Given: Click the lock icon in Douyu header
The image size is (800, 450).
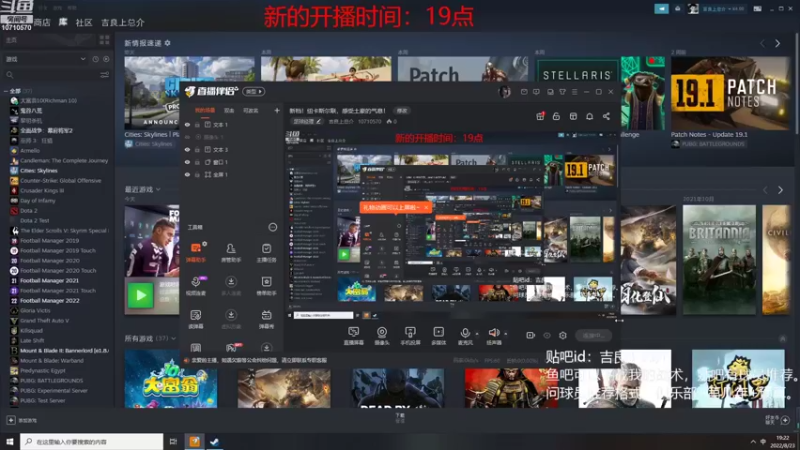Looking at the screenshot, I should click(x=556, y=116).
